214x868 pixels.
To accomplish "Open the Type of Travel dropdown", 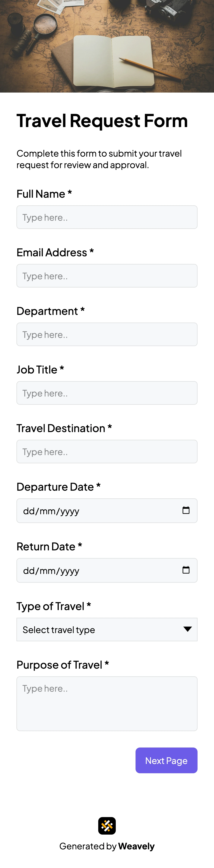I will (x=107, y=629).
